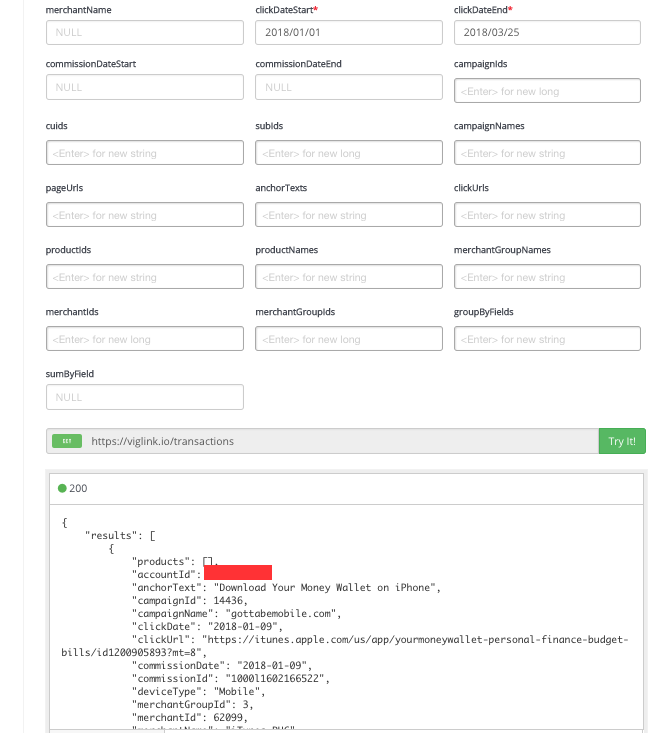662x733 pixels.
Task: Click the merchantIds input box
Action: (x=144, y=338)
